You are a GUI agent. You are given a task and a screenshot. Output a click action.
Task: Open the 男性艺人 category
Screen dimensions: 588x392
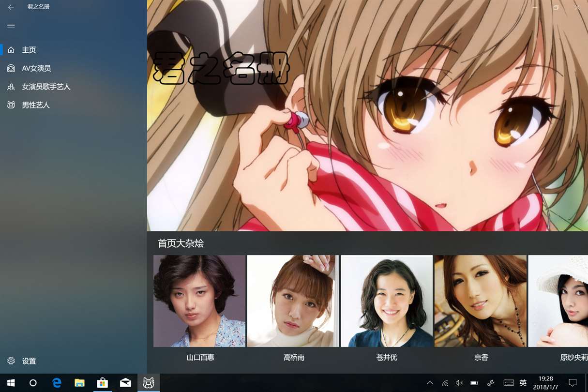click(x=74, y=105)
